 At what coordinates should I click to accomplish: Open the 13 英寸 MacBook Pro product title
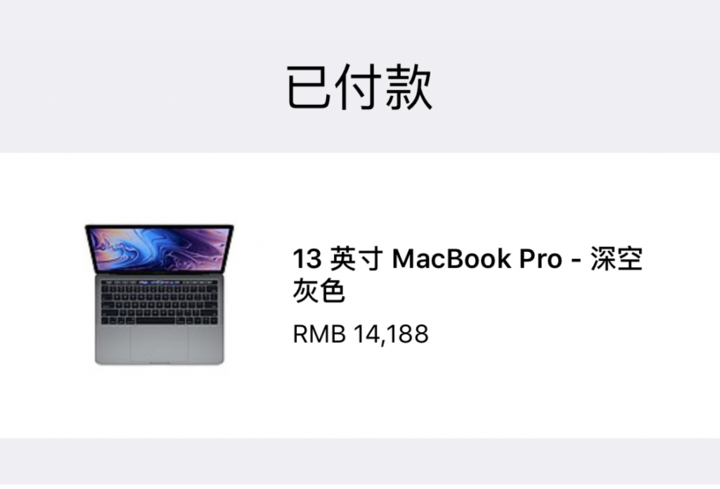tap(467, 275)
